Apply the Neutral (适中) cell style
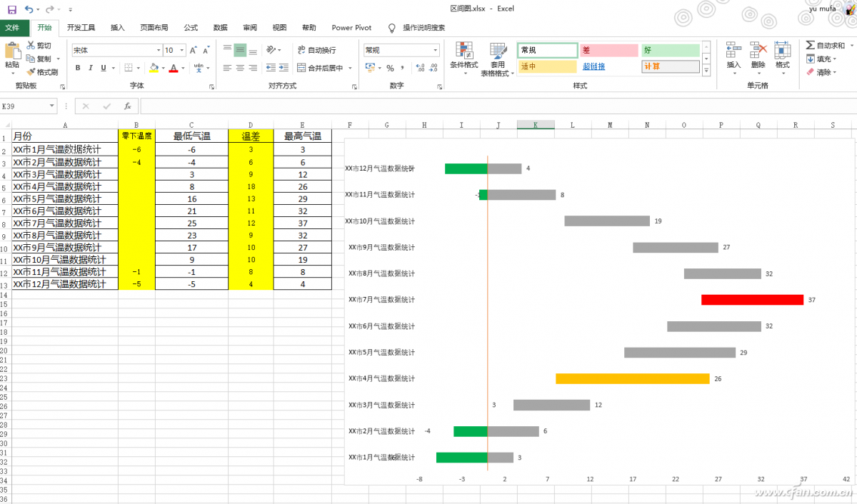Screen dimensions: 857x504 coord(548,66)
